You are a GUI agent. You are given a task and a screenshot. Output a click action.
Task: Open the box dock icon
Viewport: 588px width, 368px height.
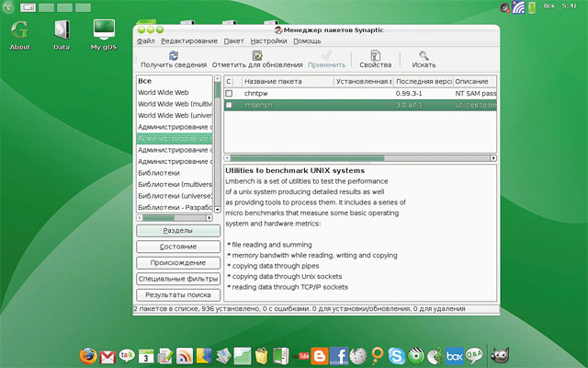(455, 356)
